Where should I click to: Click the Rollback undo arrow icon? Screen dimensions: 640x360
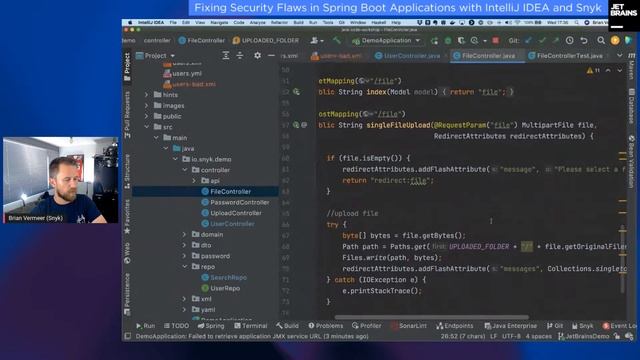(x=584, y=40)
